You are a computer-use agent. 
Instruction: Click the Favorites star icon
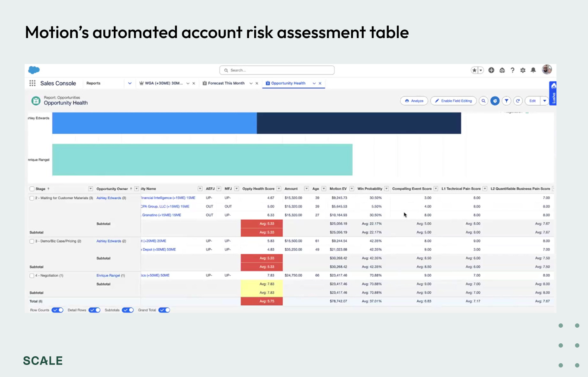(x=475, y=70)
